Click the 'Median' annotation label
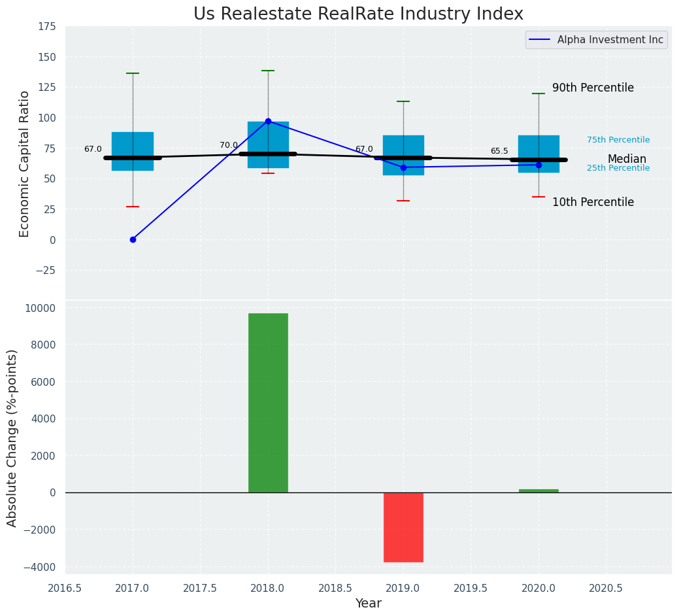This screenshot has height=616, width=679. pos(627,159)
